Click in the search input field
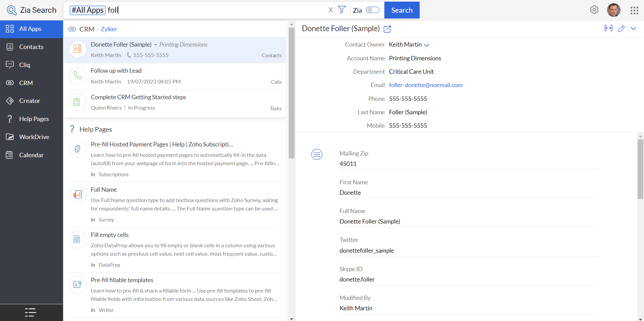This screenshot has width=644, height=321. point(218,10)
